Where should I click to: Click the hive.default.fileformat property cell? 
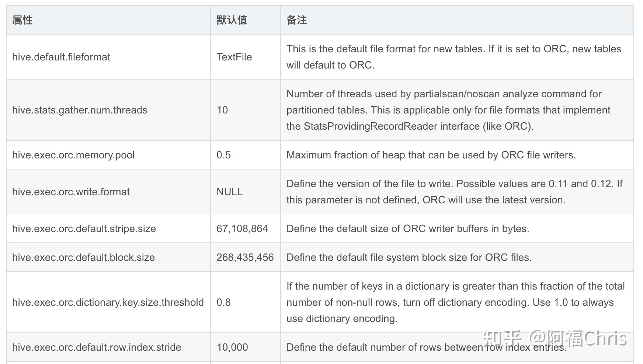61,57
